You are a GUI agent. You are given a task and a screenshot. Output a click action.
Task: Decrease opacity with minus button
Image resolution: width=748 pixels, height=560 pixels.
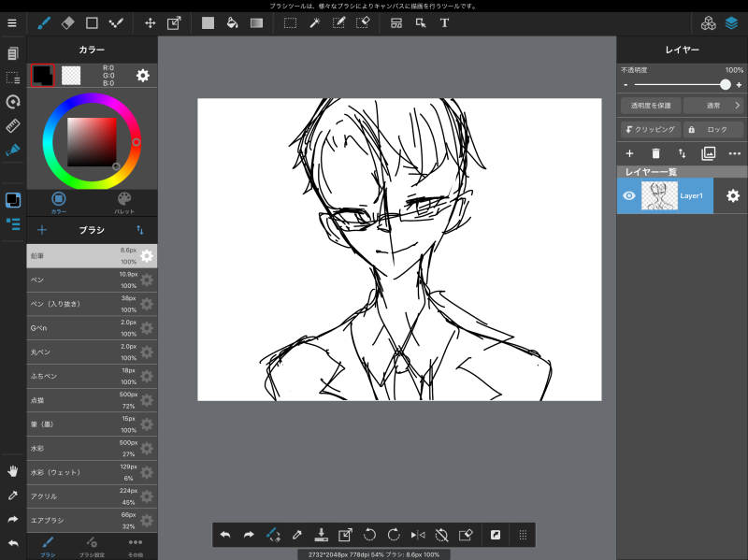[x=626, y=85]
